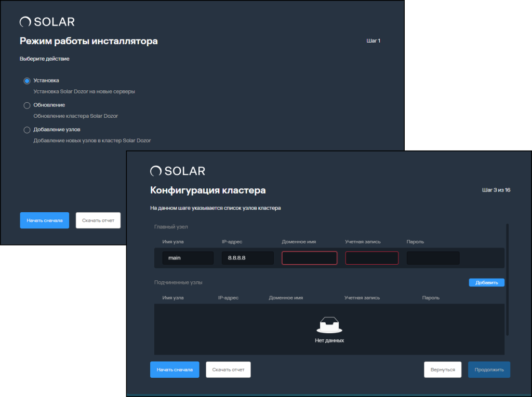Click the SOLAR logo on the installer window
The width and height of the screenshot is (532, 397).
[47, 22]
